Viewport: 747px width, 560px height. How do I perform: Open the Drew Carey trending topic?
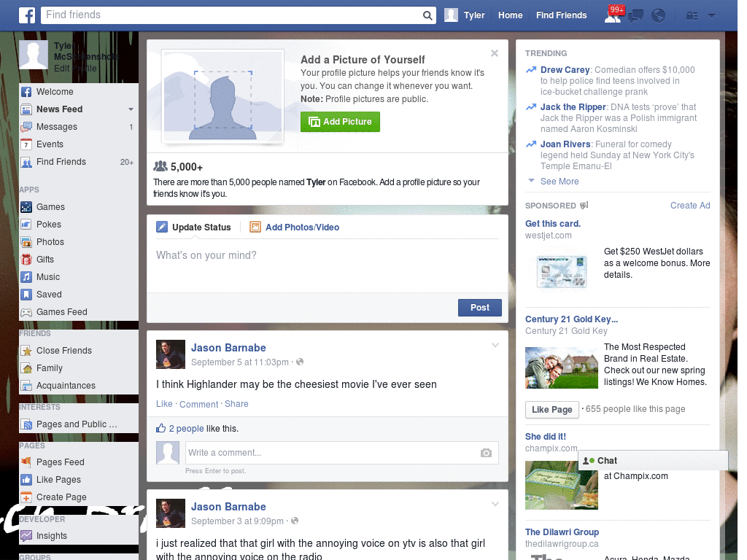click(565, 70)
